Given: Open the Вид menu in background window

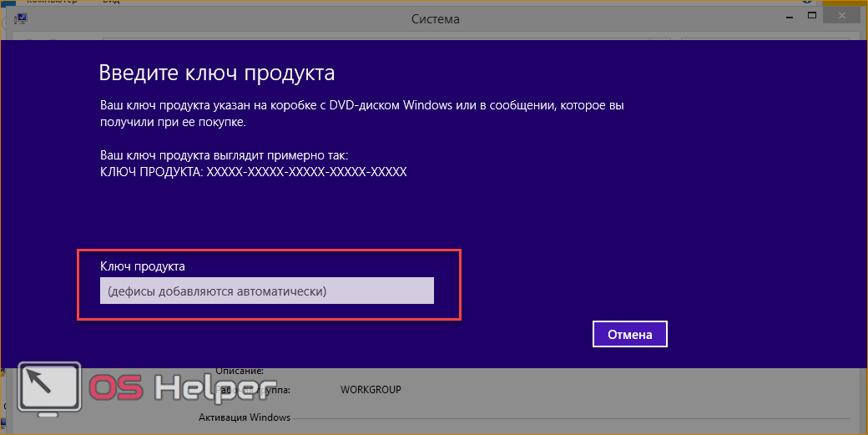Looking at the screenshot, I should pos(113,3).
